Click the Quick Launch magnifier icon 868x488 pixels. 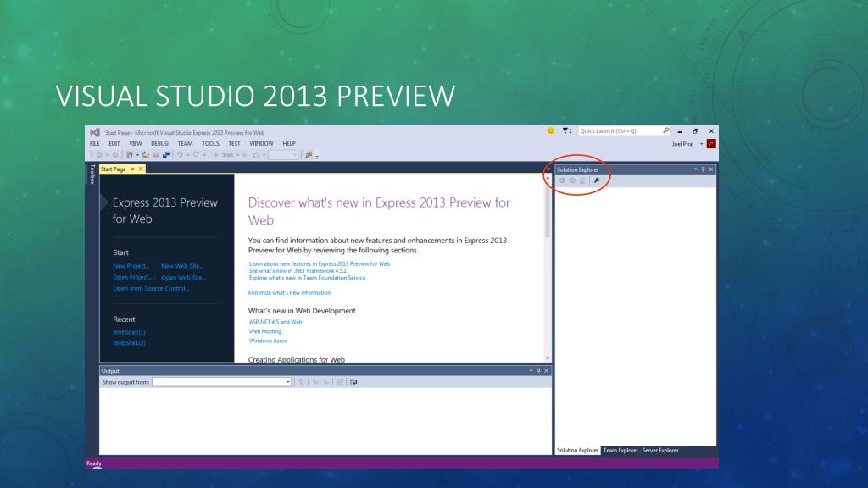pos(666,130)
